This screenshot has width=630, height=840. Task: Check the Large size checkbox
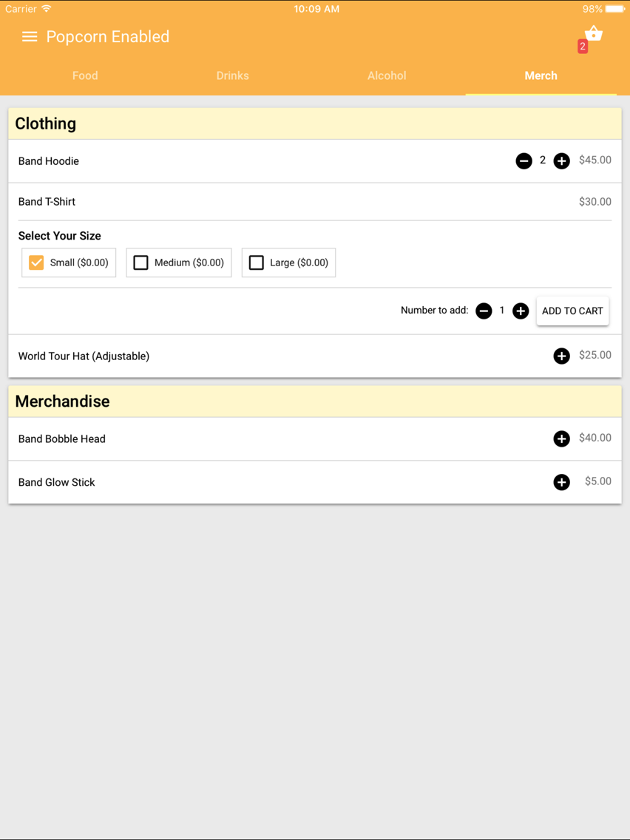256,262
